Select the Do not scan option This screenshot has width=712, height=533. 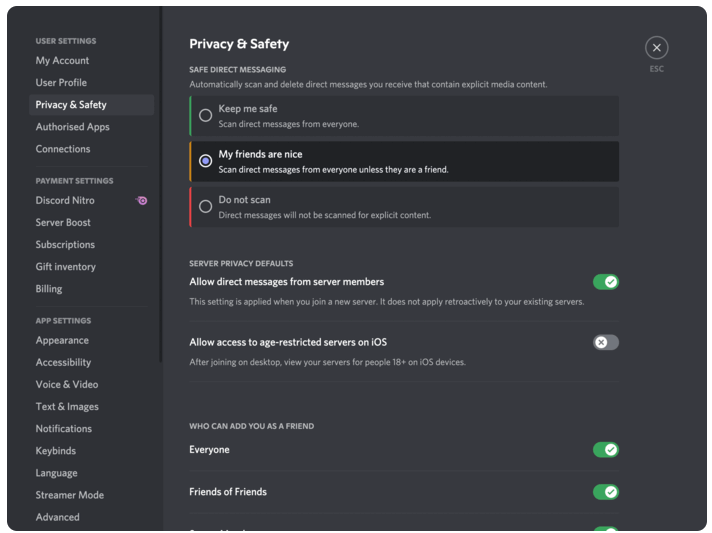click(x=205, y=206)
